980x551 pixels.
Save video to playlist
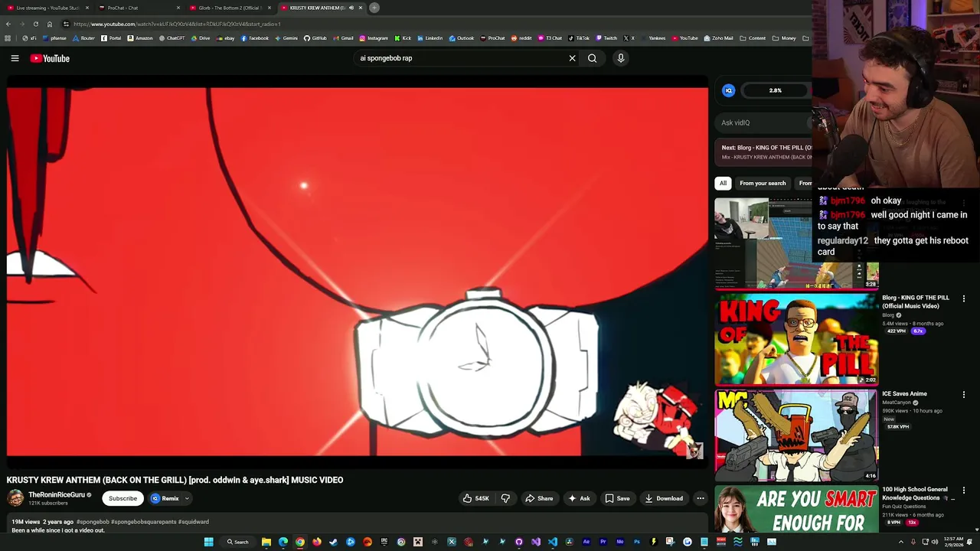pos(617,498)
